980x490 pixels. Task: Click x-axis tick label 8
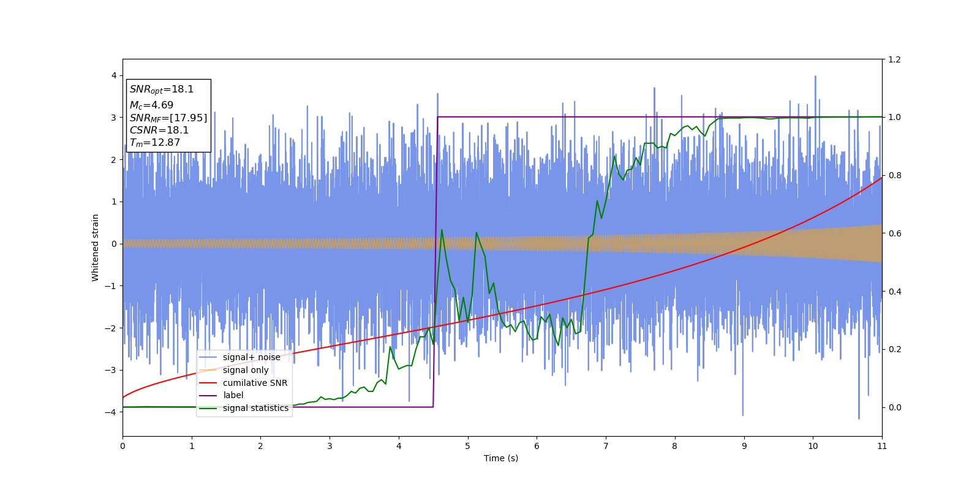(x=675, y=447)
